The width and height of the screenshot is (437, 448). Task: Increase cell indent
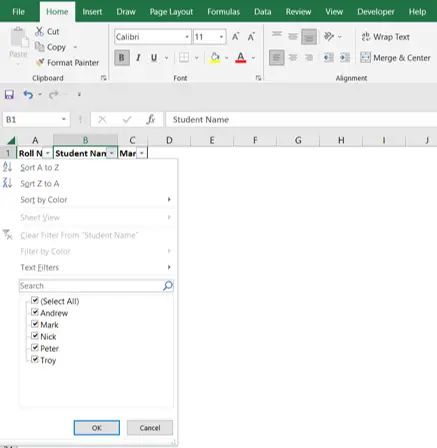point(345,58)
